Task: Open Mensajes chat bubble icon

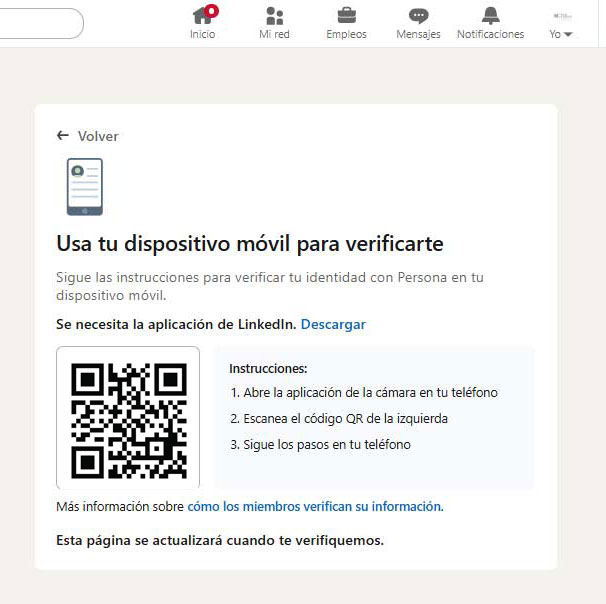Action: pyautogui.click(x=419, y=16)
